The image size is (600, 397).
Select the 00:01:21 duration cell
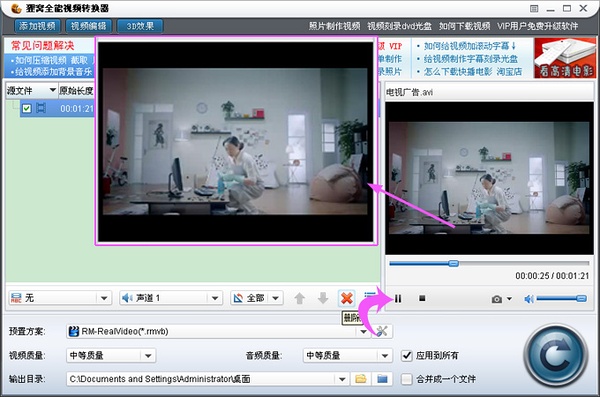coord(77,109)
